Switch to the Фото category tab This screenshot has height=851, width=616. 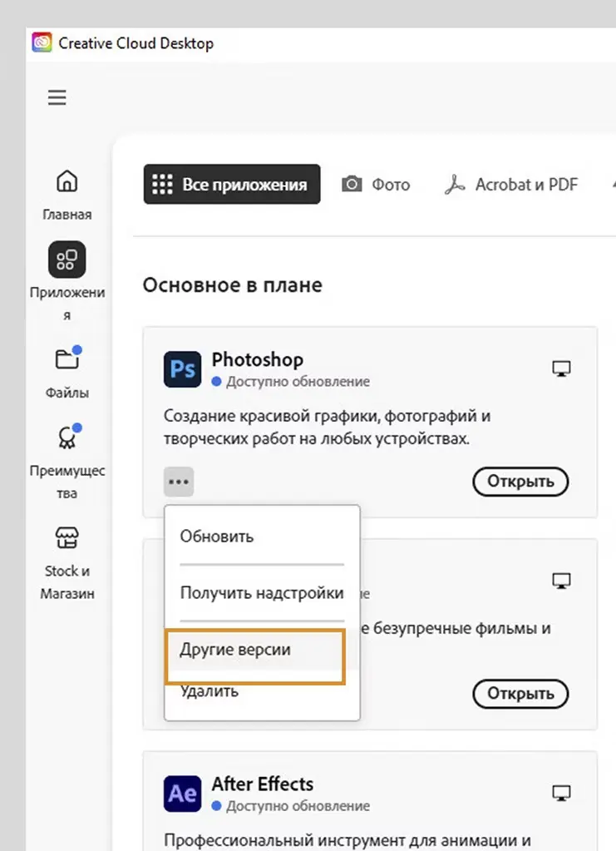[377, 185]
